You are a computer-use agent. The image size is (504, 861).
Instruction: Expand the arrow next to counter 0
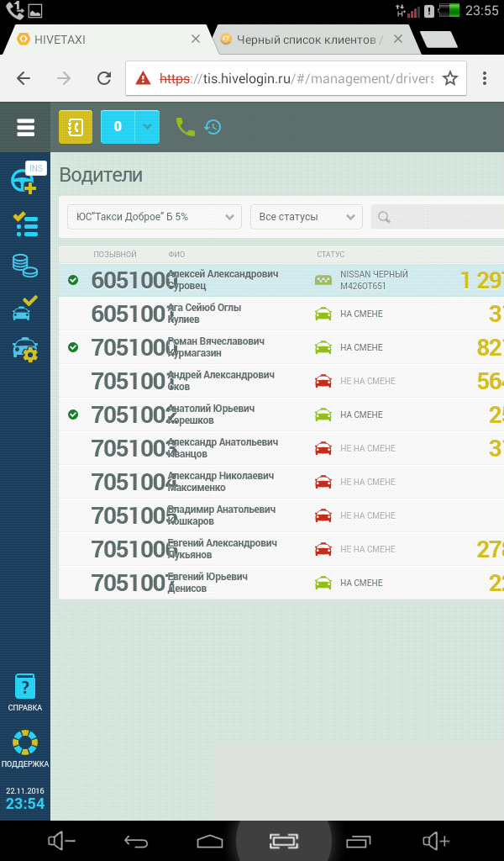[x=147, y=127]
